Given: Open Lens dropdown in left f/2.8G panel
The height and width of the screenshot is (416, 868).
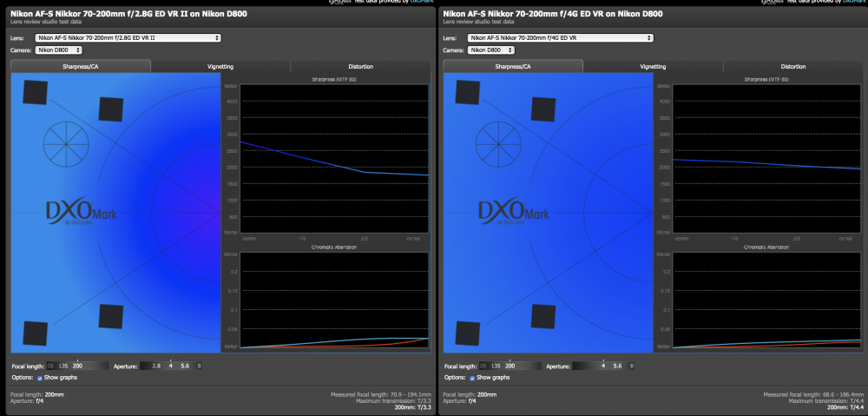Looking at the screenshot, I should [128, 37].
